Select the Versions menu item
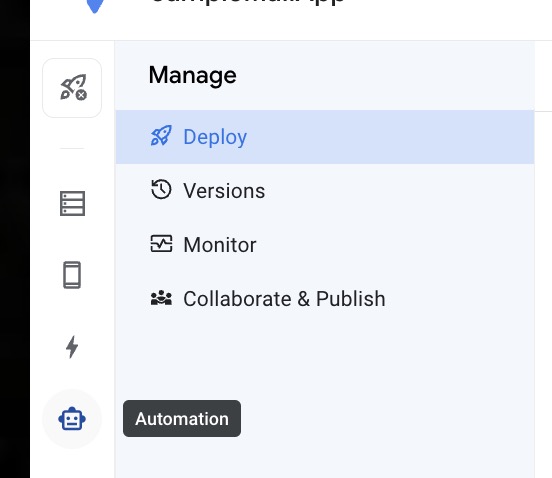 tap(325, 191)
